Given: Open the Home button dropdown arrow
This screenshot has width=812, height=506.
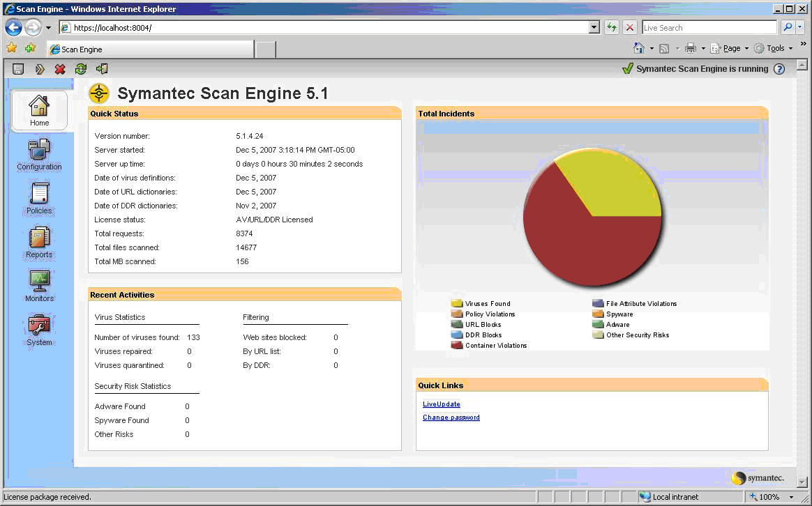Looking at the screenshot, I should click(x=652, y=49).
